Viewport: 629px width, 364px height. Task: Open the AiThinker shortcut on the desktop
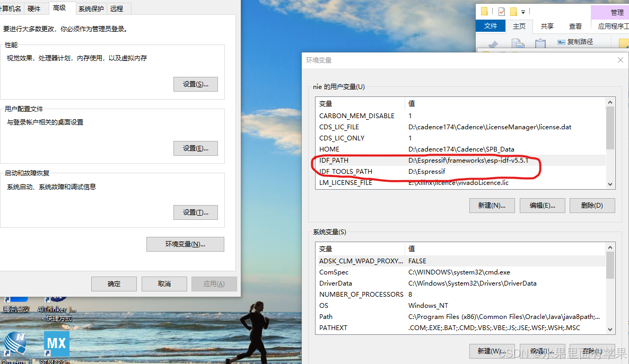57,309
